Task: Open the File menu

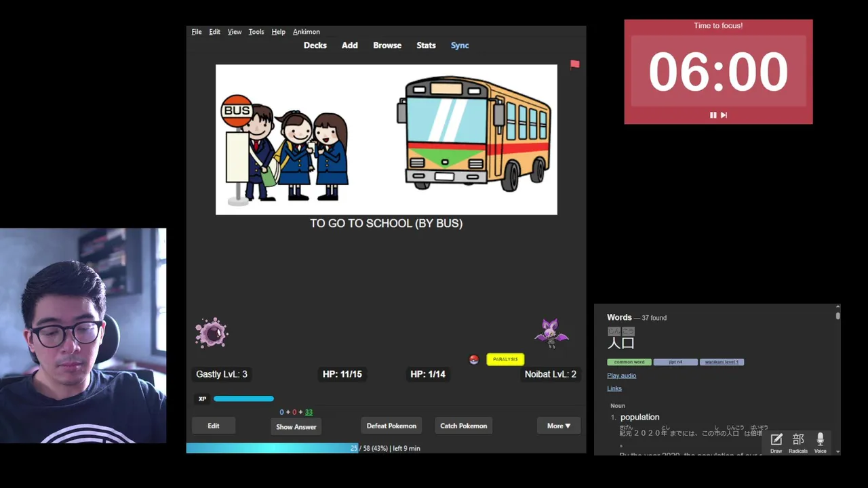Action: pyautogui.click(x=197, y=32)
